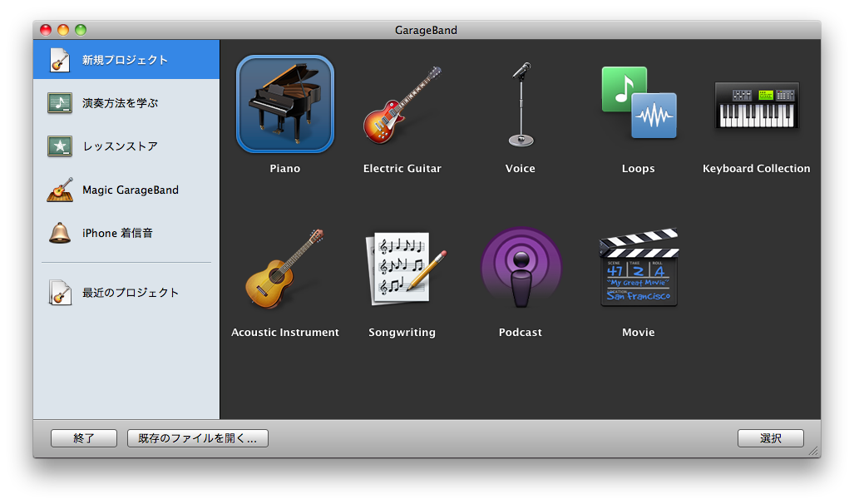
Task: Click the Movie label text
Action: pos(639,332)
